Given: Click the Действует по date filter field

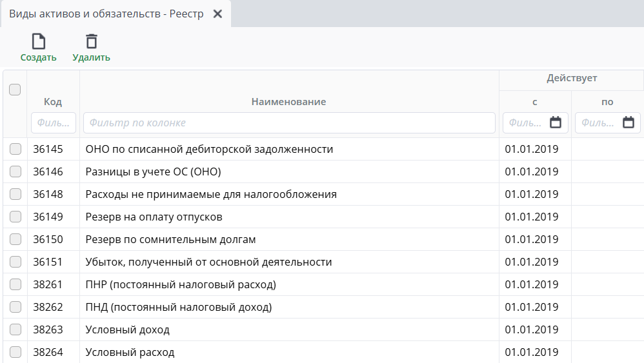Looking at the screenshot, I should pos(598,123).
